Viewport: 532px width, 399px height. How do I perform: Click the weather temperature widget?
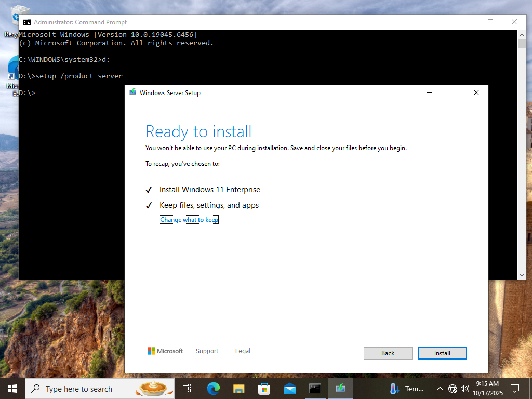[x=407, y=389]
